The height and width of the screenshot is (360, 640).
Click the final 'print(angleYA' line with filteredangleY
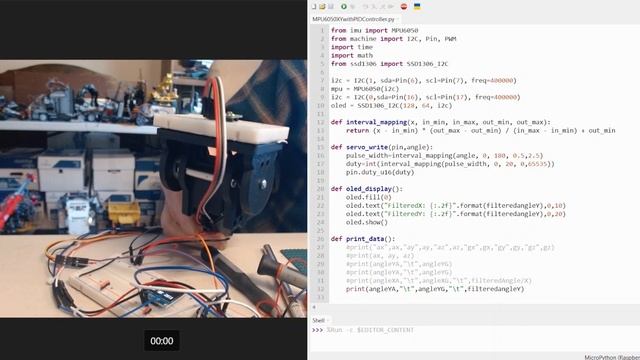(x=435, y=289)
